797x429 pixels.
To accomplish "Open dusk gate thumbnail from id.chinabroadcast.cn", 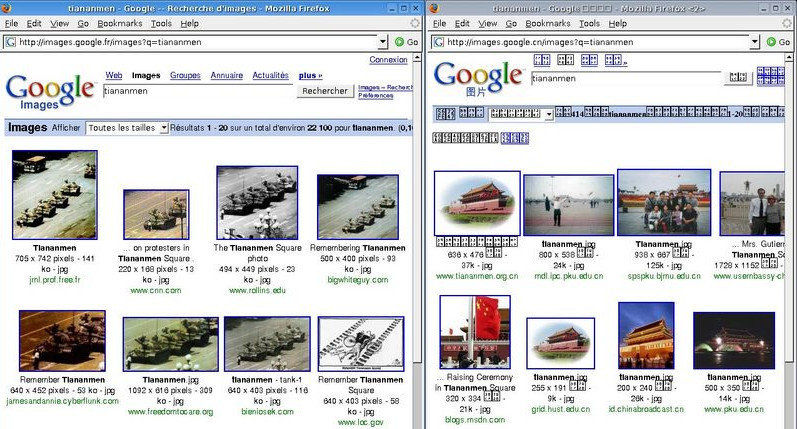I will click(x=647, y=335).
